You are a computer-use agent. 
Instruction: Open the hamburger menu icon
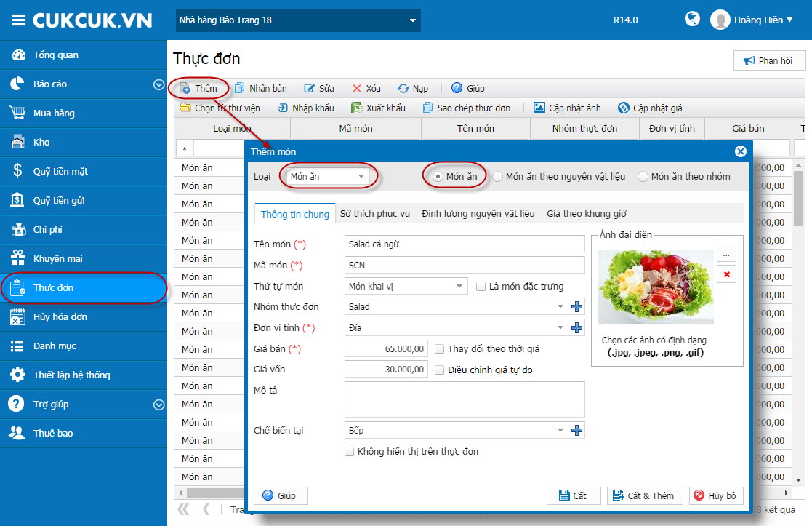(x=19, y=20)
